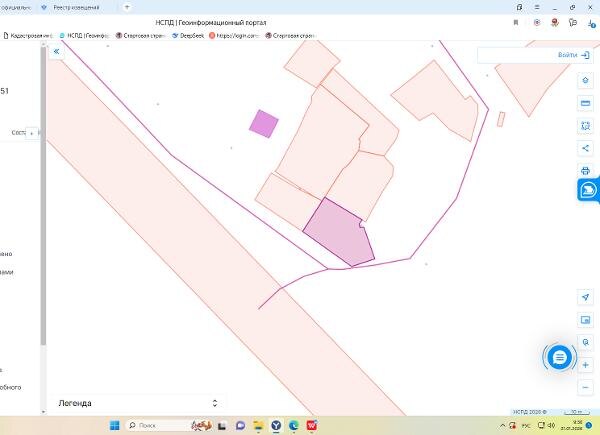This screenshot has height=435, width=600.
Task: Open the browser feedback icon
Action: [x=573, y=23]
